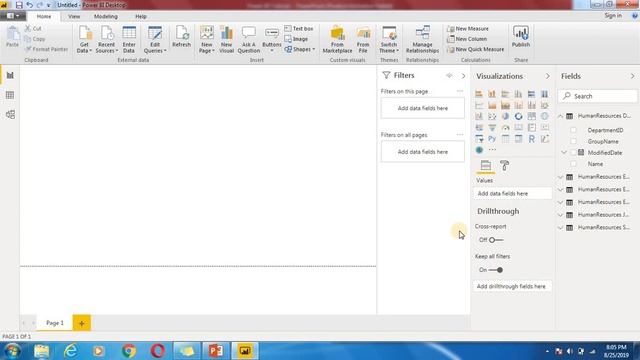Viewport: 640px width, 360px height.
Task: Click Enter Data in the ribbon
Action: [129, 40]
